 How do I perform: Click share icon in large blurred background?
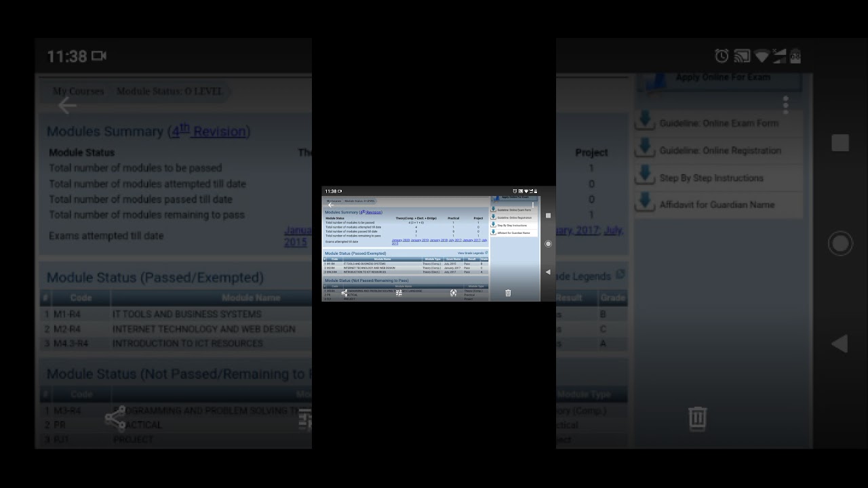(x=115, y=418)
